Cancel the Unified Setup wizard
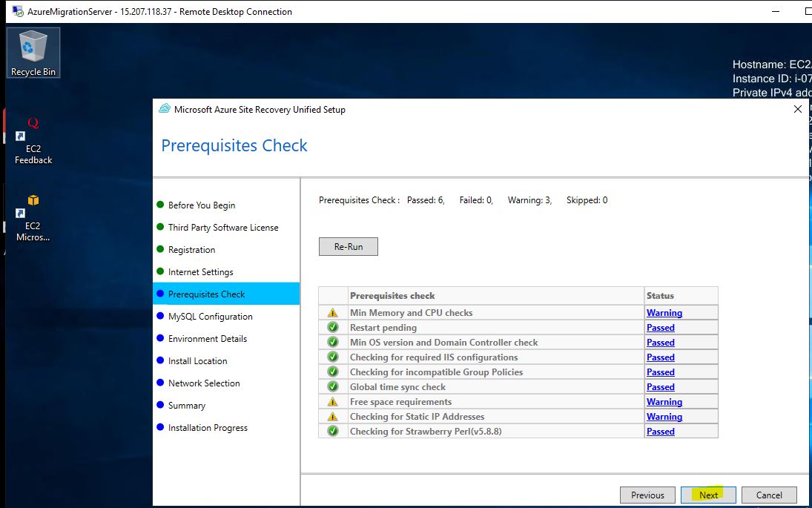The height and width of the screenshot is (508, 812). [769, 495]
